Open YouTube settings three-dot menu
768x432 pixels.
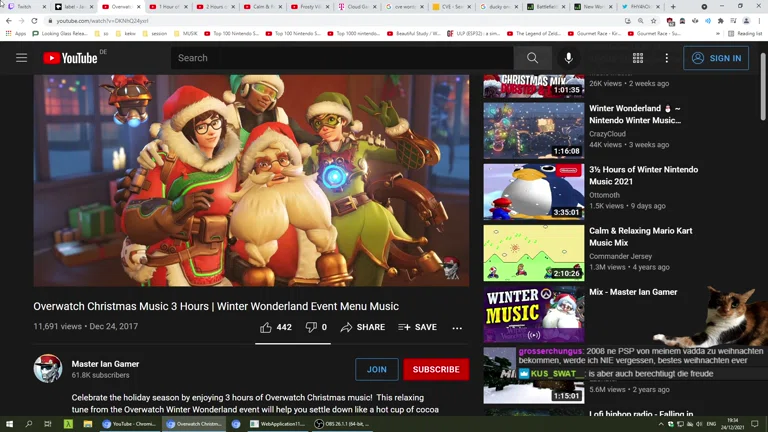click(x=667, y=58)
